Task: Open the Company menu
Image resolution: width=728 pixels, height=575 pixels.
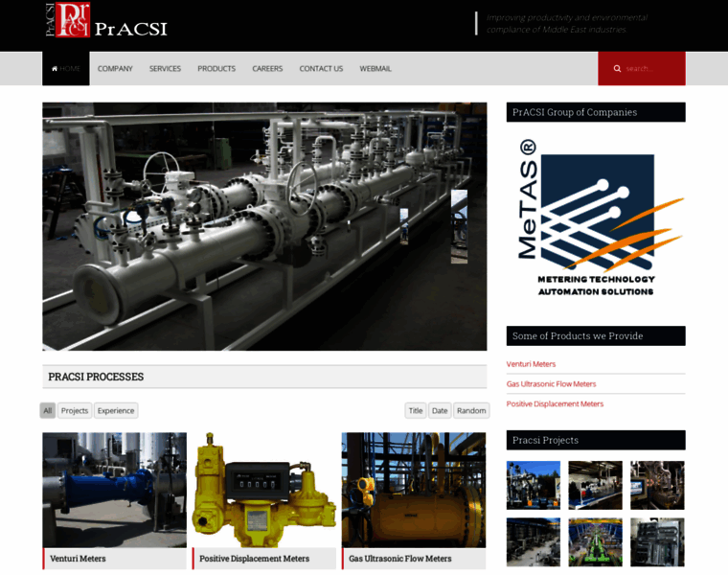Action: (x=115, y=69)
